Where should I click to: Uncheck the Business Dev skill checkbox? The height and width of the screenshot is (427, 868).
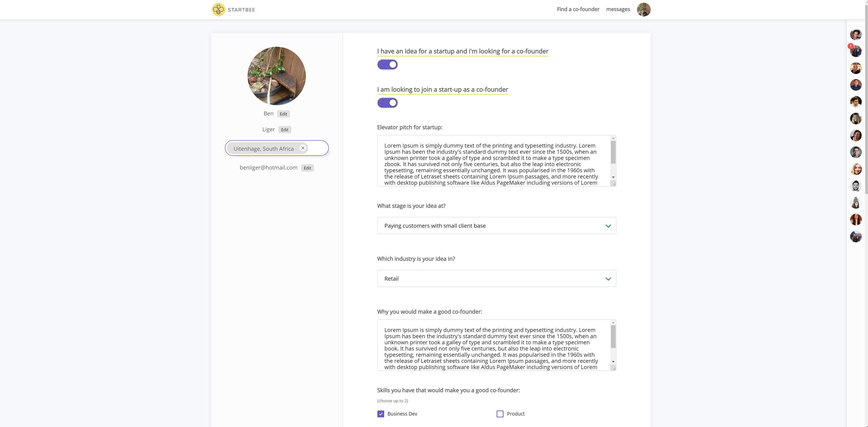tap(381, 414)
